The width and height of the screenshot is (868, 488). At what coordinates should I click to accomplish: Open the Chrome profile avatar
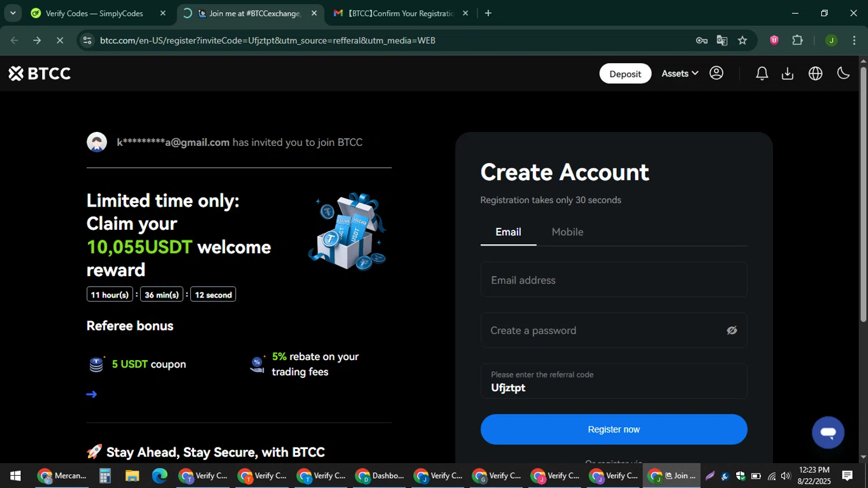(831, 41)
